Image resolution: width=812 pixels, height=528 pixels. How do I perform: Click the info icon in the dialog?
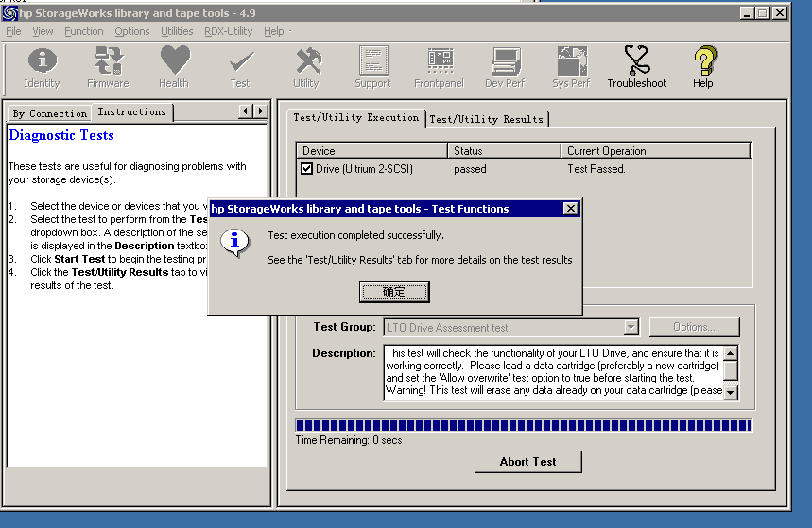[x=235, y=243]
